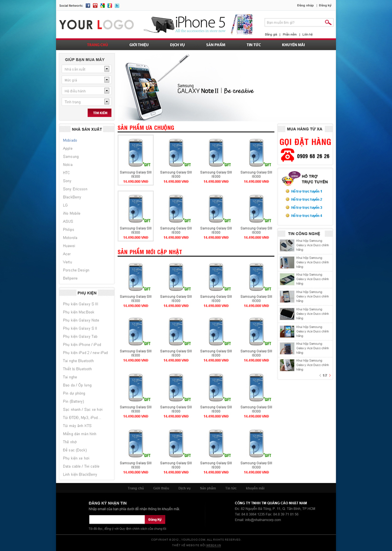
Task: Open the Mức giá dropdown
Action: [106, 80]
